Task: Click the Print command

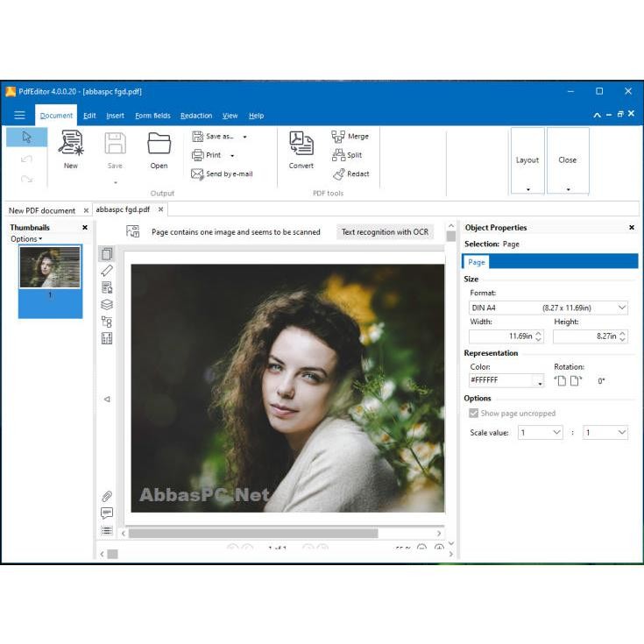Action: point(207,155)
